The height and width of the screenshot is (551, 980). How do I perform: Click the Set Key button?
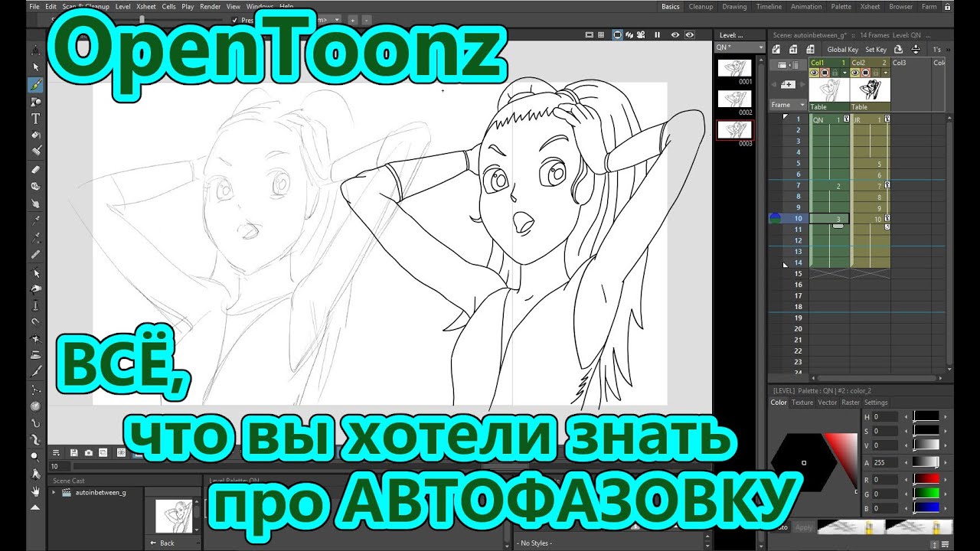pos(876,49)
